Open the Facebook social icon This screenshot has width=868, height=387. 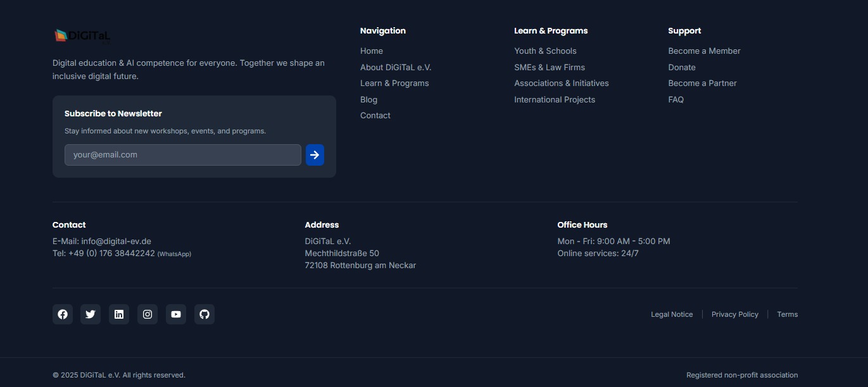(x=63, y=314)
